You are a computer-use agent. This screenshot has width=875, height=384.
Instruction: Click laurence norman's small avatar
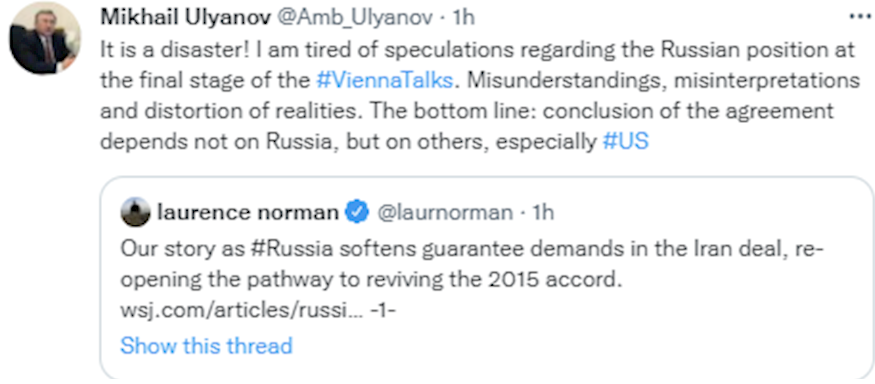tap(136, 212)
